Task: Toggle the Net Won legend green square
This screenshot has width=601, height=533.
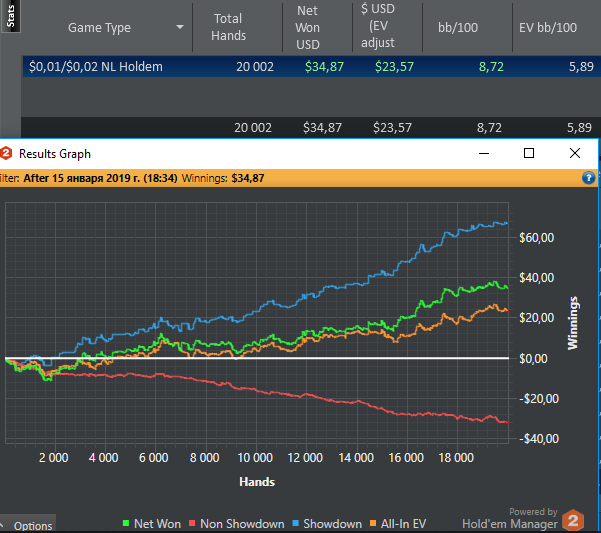Action: (126, 523)
